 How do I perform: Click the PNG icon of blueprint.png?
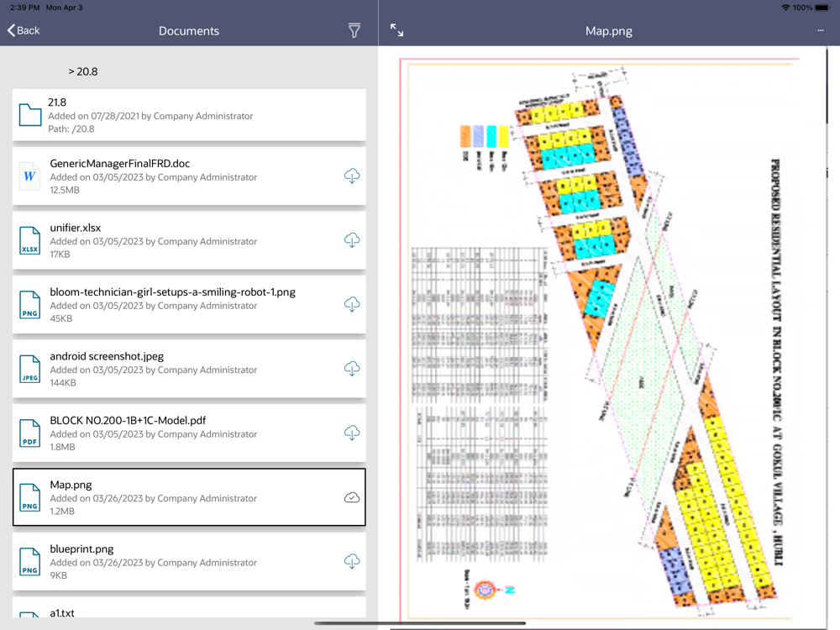[x=29, y=561]
